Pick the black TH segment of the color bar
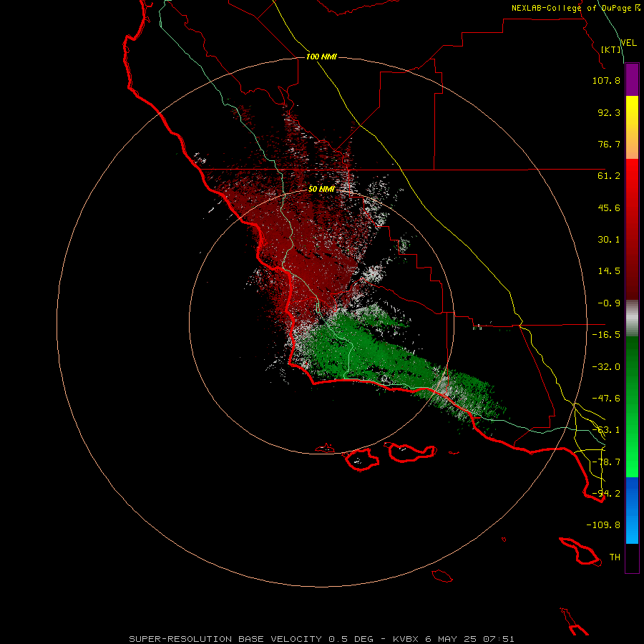The width and height of the screenshot is (644, 644). (632, 558)
